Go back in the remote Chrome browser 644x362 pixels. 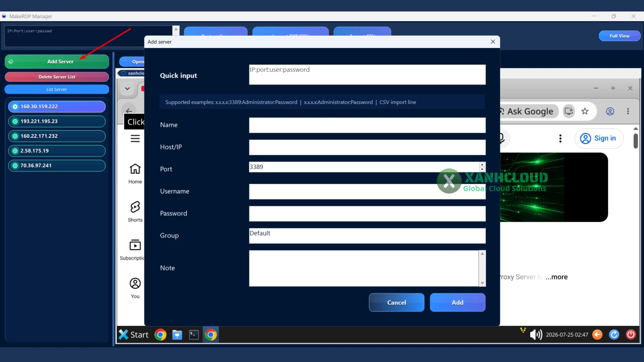coord(129,111)
